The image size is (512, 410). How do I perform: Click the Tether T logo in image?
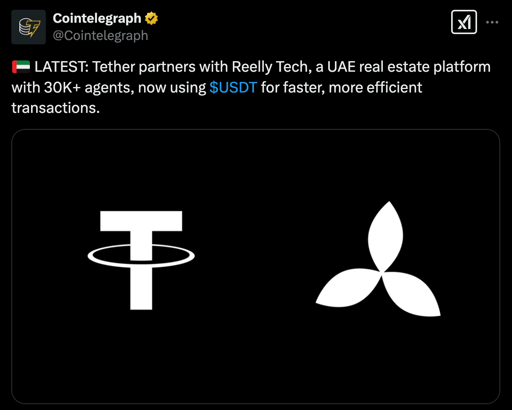(x=141, y=260)
